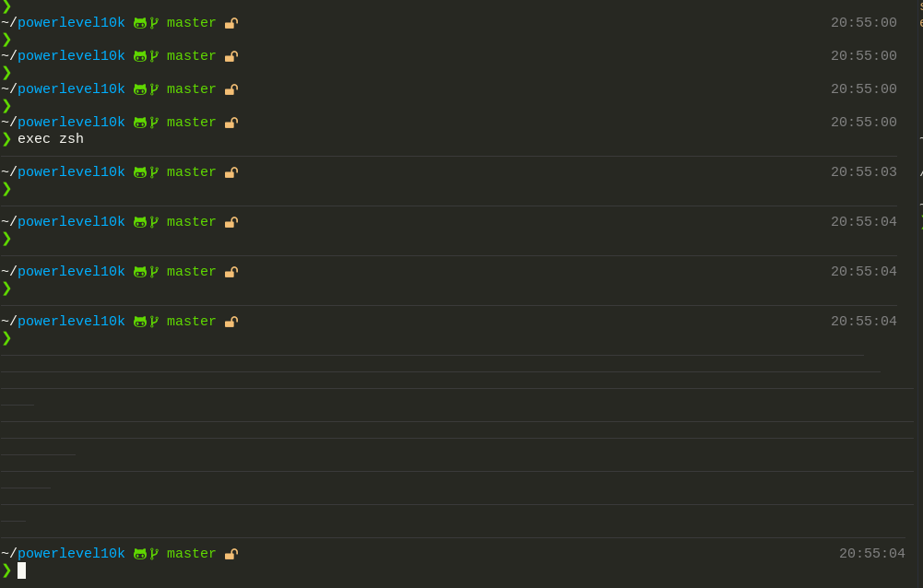Click the GitHub cat icon on the line directly above 'exec zsh'

tap(140, 123)
